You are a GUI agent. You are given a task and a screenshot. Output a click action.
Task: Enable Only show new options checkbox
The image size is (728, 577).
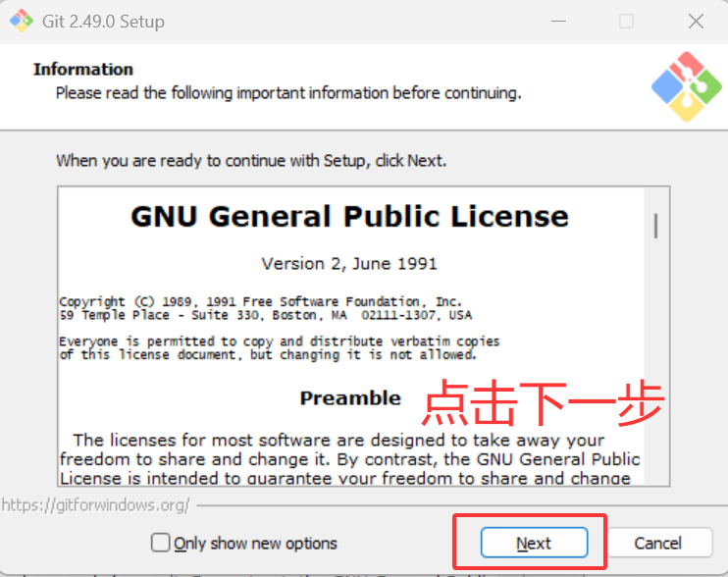160,543
